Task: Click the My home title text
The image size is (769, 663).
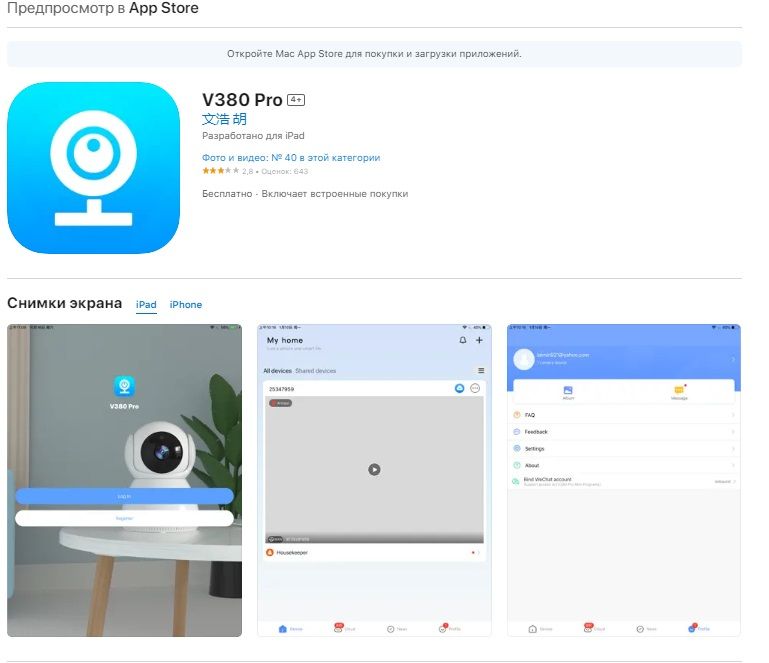Action: coord(285,340)
